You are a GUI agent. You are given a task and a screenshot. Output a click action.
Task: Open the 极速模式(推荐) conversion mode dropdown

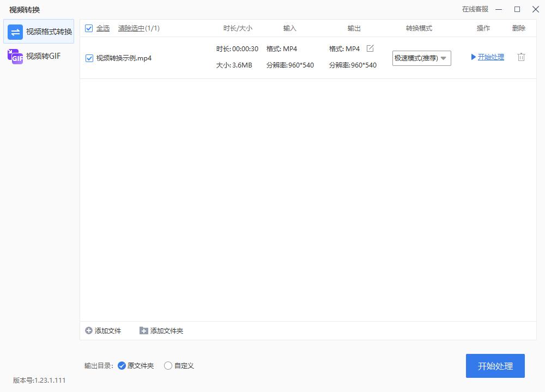(x=421, y=58)
